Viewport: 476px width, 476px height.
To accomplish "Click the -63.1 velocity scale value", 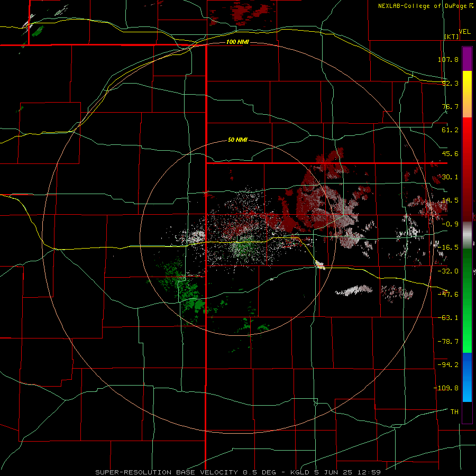I will coord(448,318).
